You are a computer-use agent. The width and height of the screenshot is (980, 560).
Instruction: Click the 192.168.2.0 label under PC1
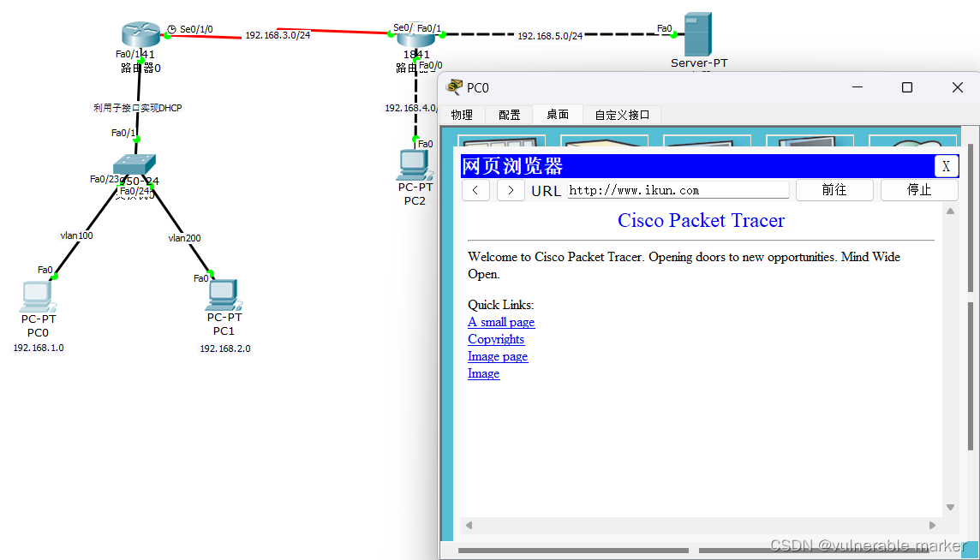pyautogui.click(x=225, y=349)
